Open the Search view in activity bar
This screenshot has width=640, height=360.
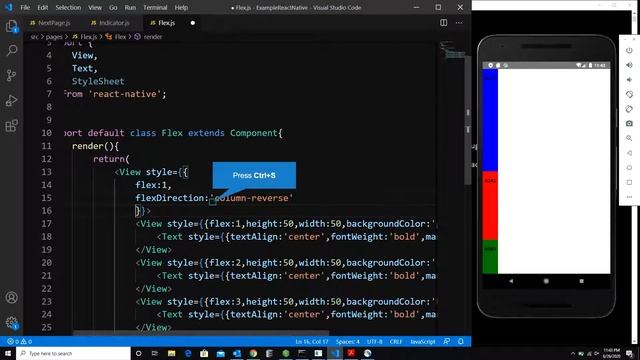tap(11, 51)
